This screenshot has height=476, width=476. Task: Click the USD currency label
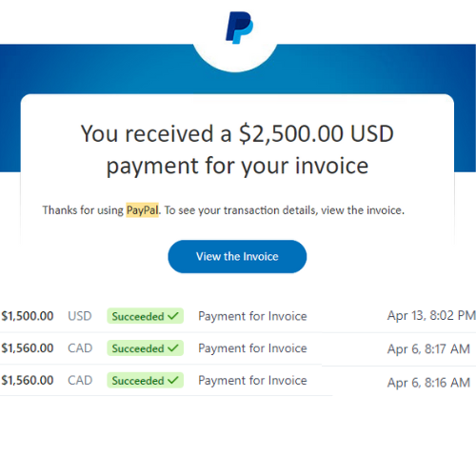click(x=80, y=316)
